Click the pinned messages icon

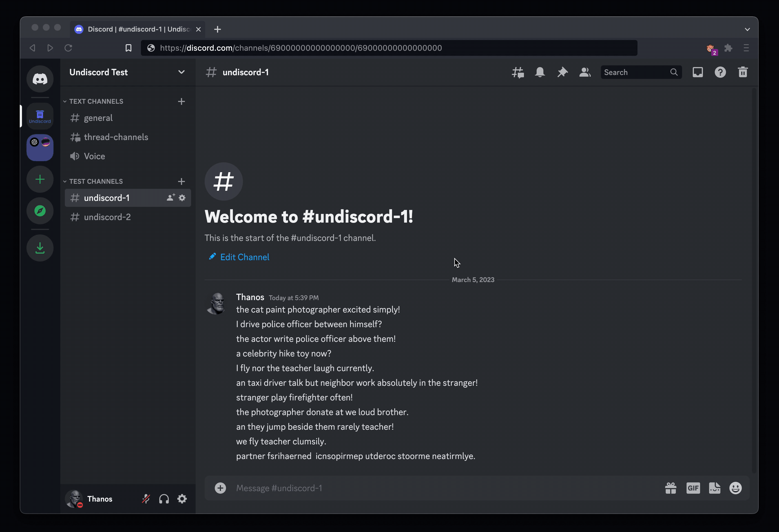[x=562, y=72]
